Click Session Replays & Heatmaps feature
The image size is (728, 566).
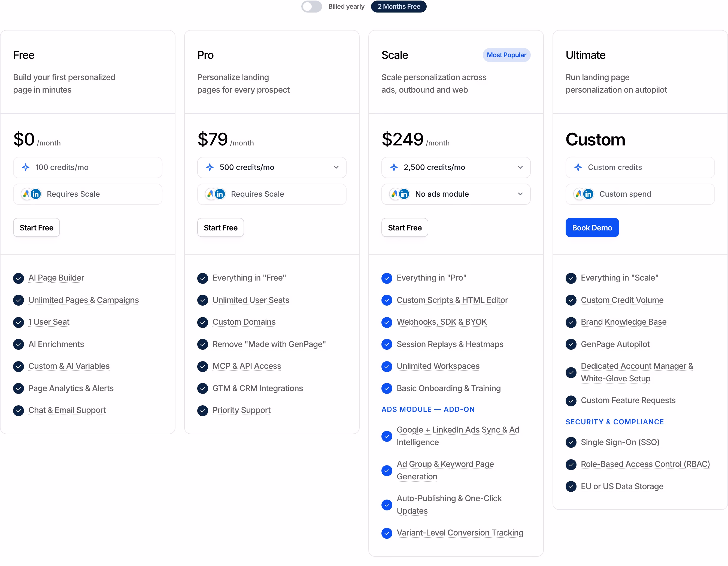(x=450, y=344)
